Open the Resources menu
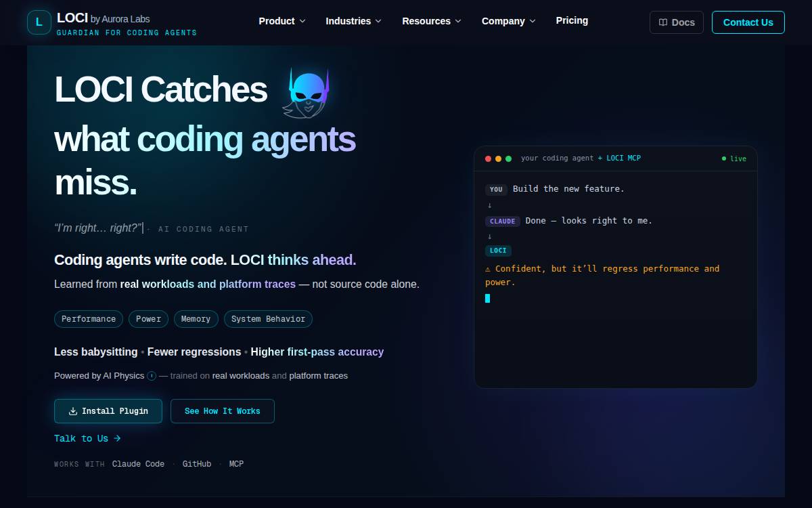 coord(432,21)
